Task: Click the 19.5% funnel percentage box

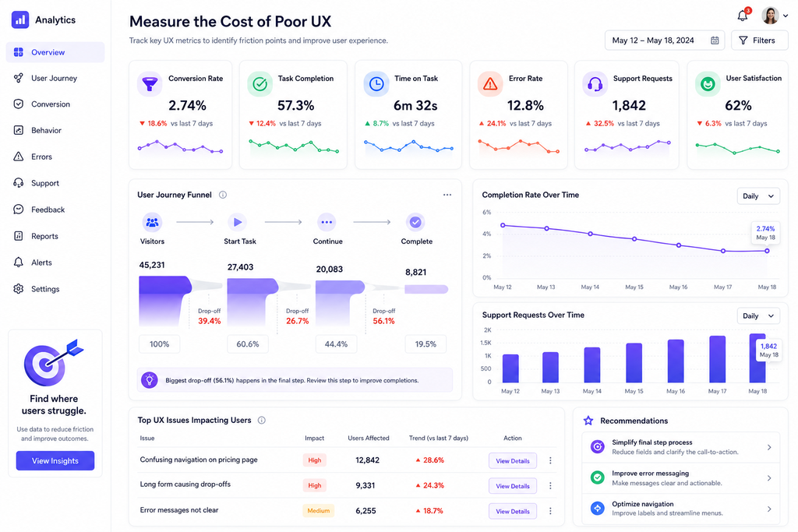Action: tap(425, 344)
